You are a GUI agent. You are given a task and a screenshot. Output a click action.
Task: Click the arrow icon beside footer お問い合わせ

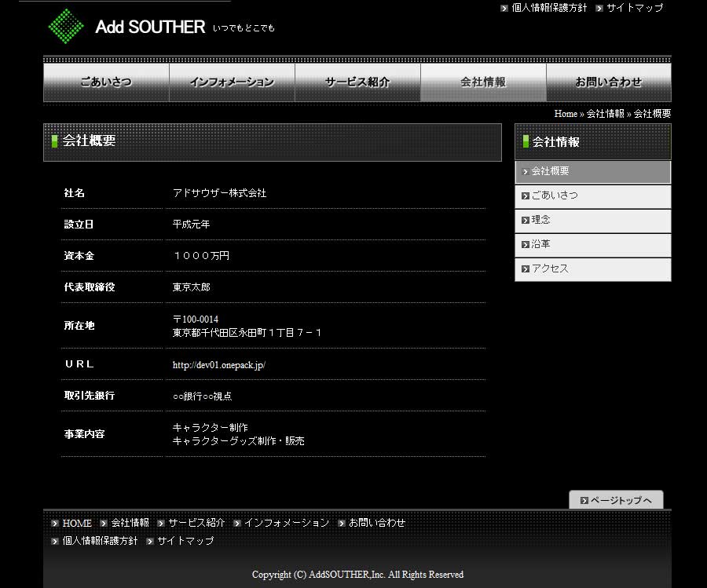point(342,524)
